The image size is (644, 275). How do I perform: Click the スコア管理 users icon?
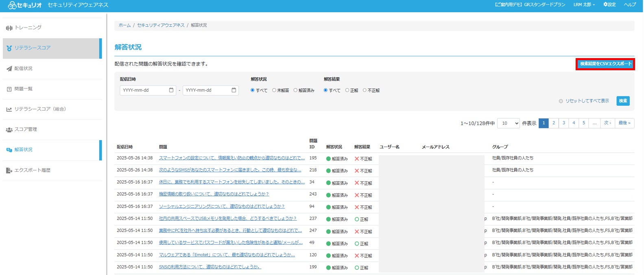(x=9, y=130)
